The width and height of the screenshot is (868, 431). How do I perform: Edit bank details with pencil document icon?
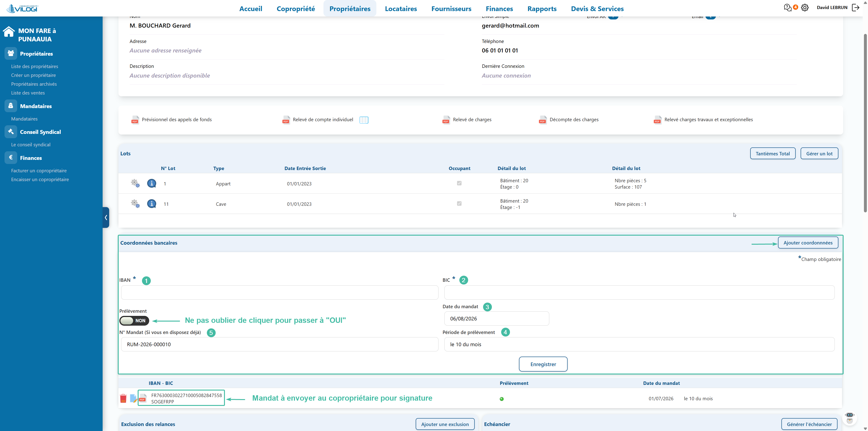(x=133, y=398)
